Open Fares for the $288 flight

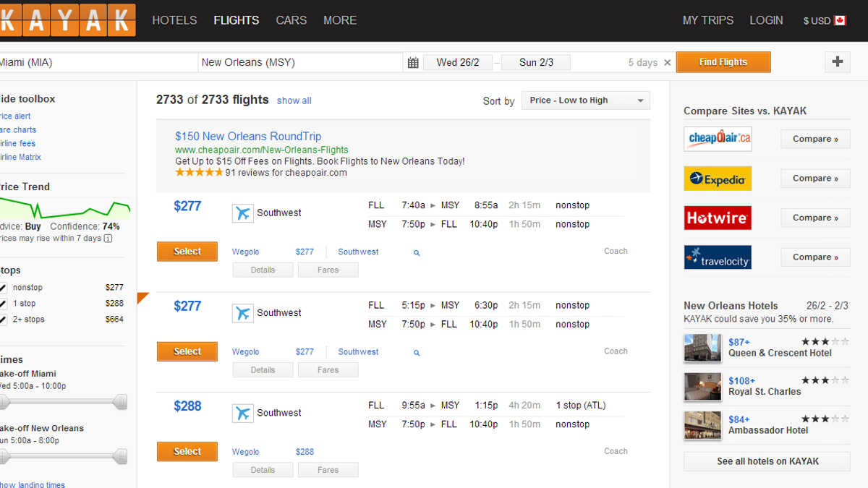pyautogui.click(x=328, y=469)
